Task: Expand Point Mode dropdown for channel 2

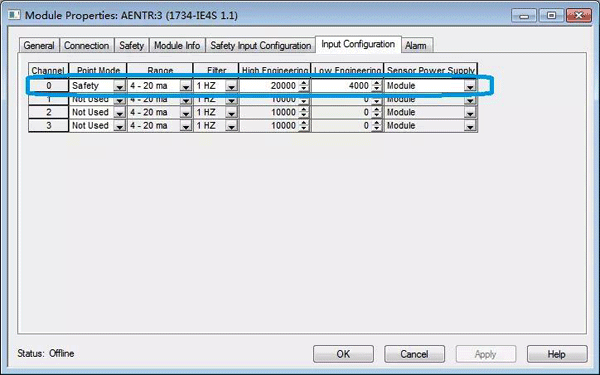Action: coord(119,112)
